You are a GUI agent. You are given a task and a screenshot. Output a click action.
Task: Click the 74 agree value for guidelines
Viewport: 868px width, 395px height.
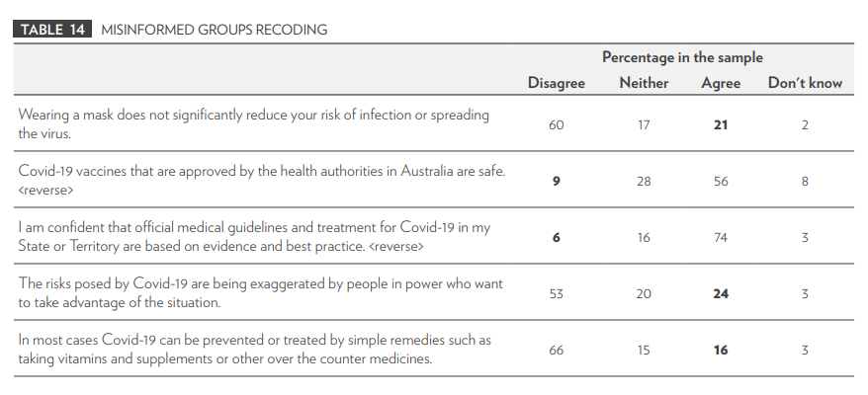[x=720, y=238]
